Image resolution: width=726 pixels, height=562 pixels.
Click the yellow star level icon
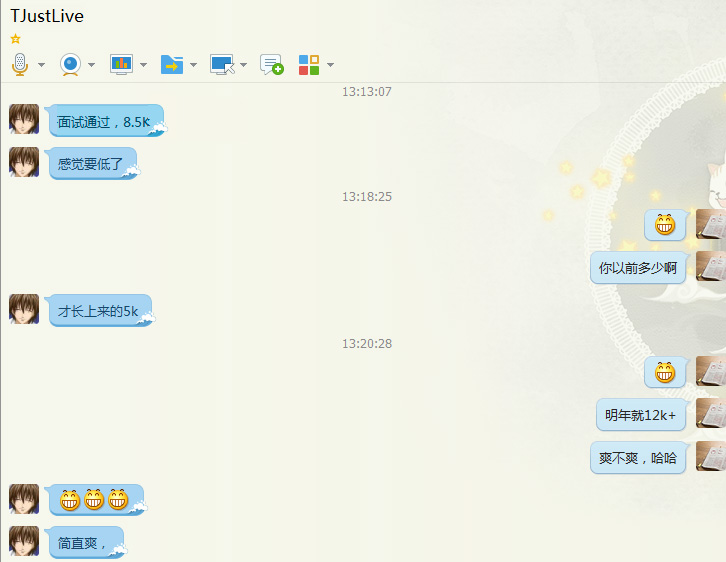pos(16,39)
